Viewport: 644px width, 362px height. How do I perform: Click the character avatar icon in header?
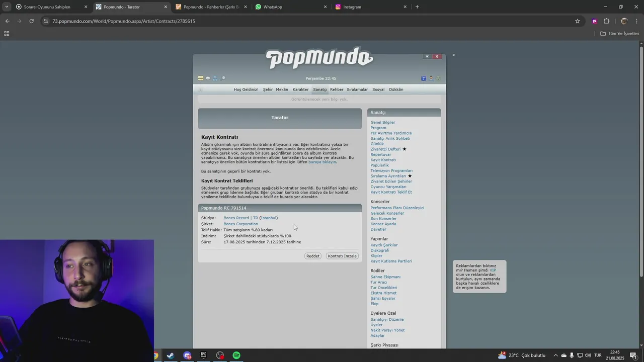[431, 78]
